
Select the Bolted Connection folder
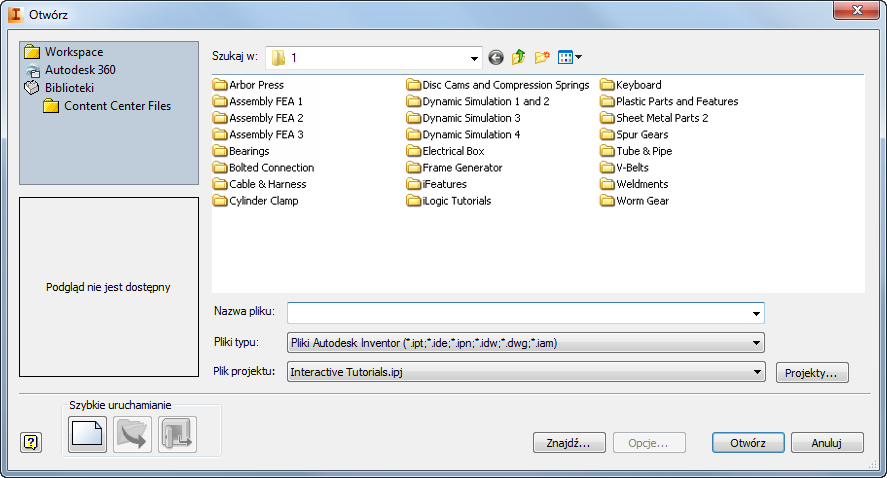(x=264, y=167)
